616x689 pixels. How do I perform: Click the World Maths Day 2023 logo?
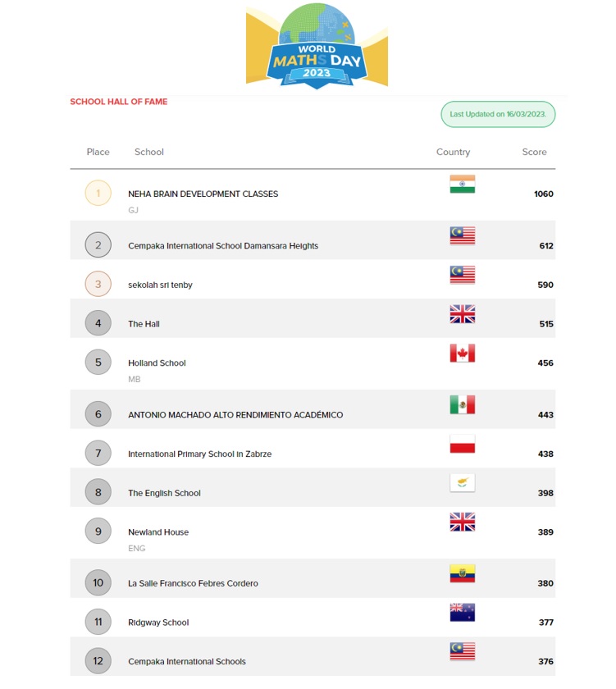pyautogui.click(x=316, y=46)
